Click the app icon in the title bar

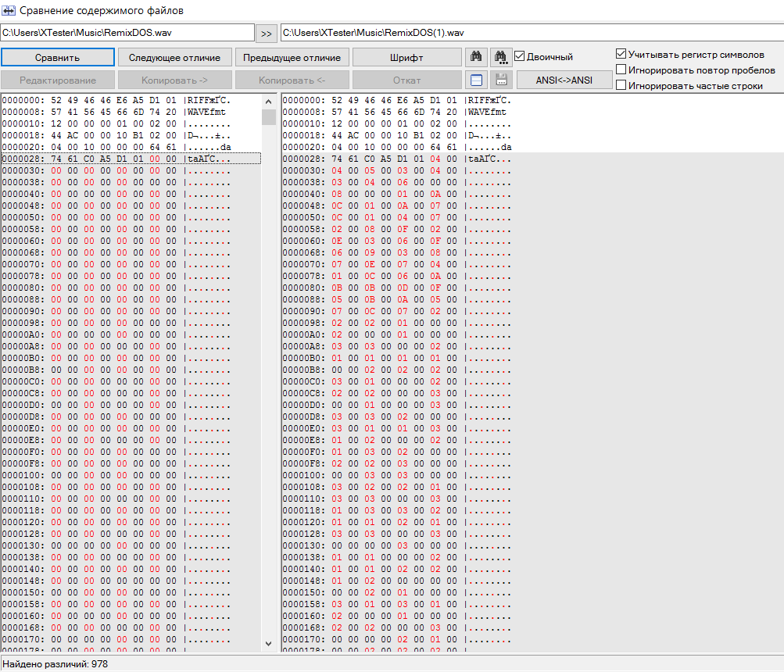pos(9,11)
